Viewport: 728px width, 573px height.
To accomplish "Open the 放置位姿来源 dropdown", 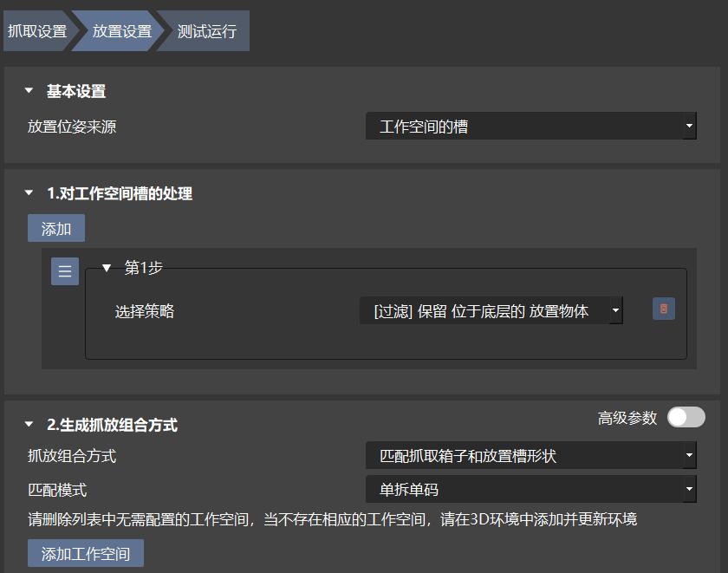I will (530, 126).
